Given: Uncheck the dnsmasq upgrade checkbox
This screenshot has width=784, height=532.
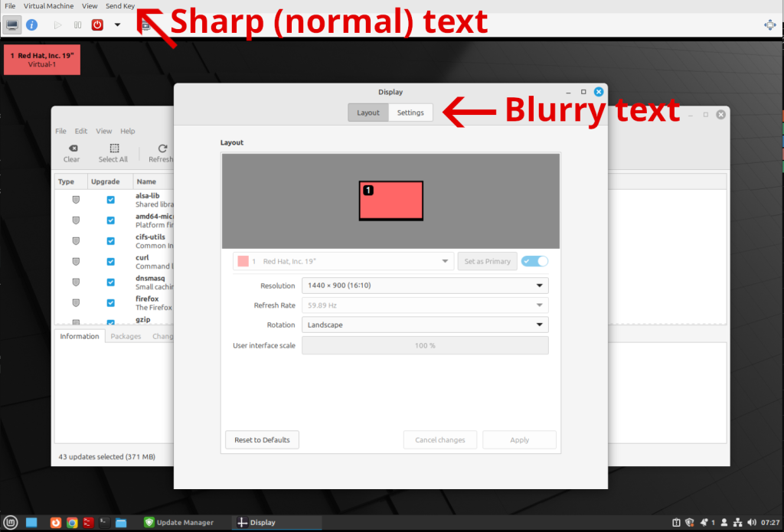Looking at the screenshot, I should pos(110,282).
